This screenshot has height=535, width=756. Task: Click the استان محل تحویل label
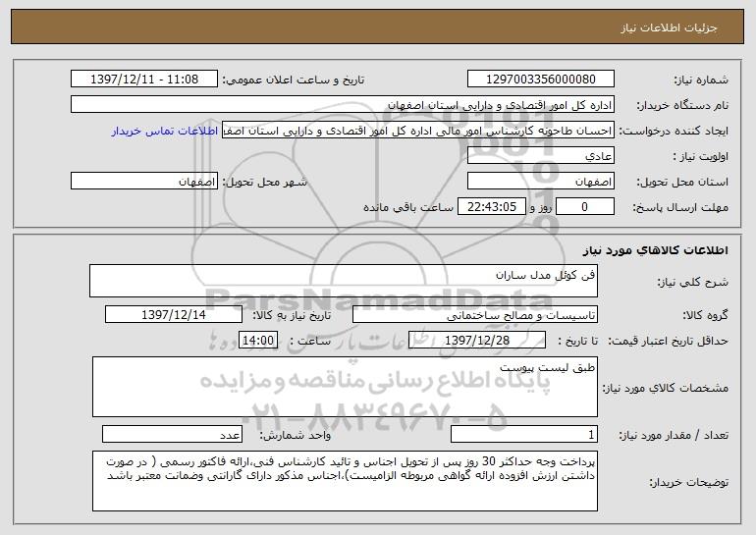click(682, 183)
